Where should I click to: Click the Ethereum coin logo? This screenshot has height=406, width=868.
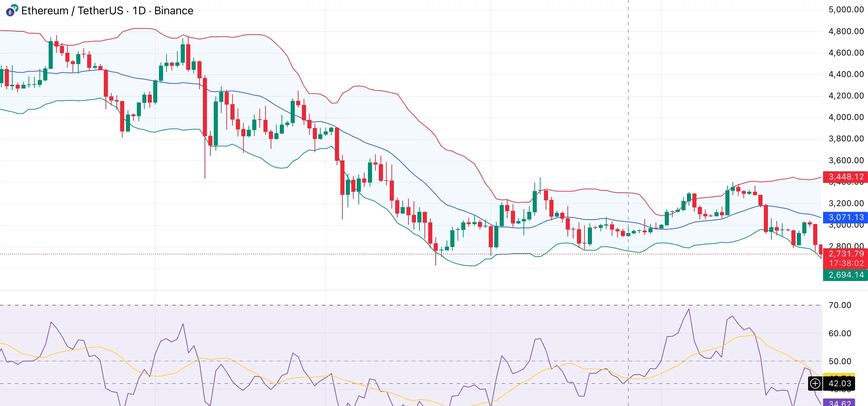coord(10,12)
